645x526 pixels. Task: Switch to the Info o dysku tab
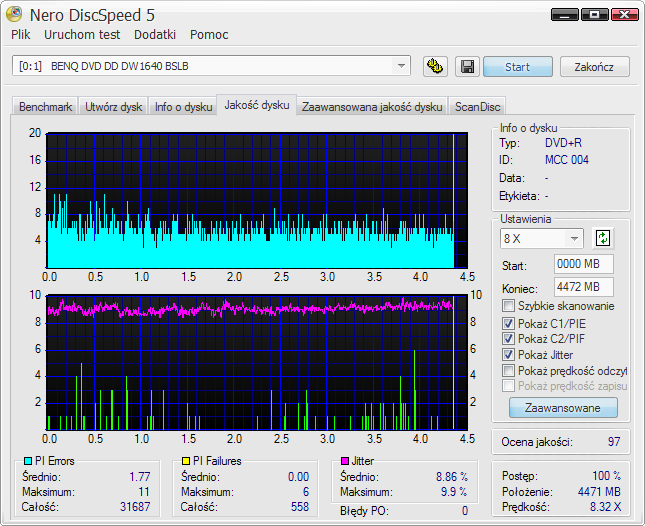183,107
